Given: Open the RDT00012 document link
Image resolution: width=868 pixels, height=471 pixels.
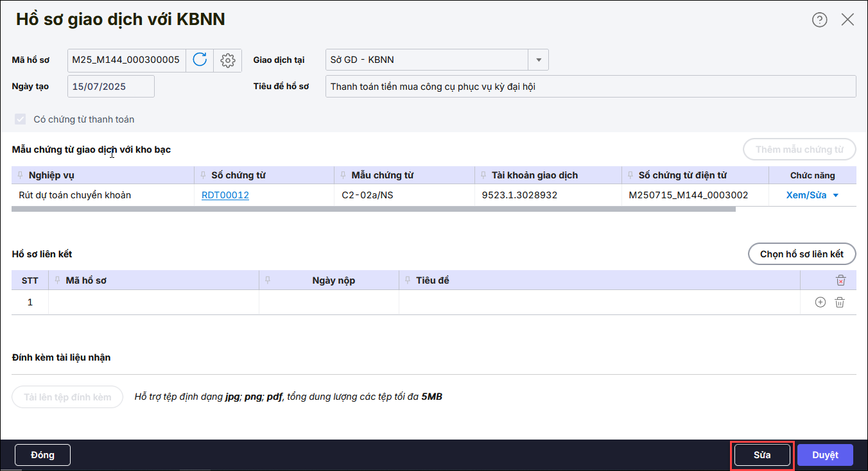Looking at the screenshot, I should tap(225, 195).
